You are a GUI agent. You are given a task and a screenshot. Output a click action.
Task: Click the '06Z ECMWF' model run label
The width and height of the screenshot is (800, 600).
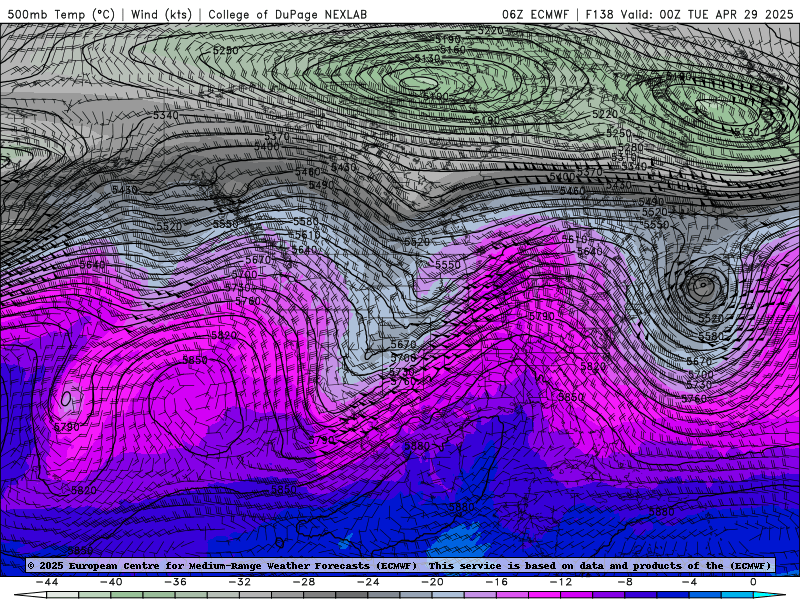[535, 14]
